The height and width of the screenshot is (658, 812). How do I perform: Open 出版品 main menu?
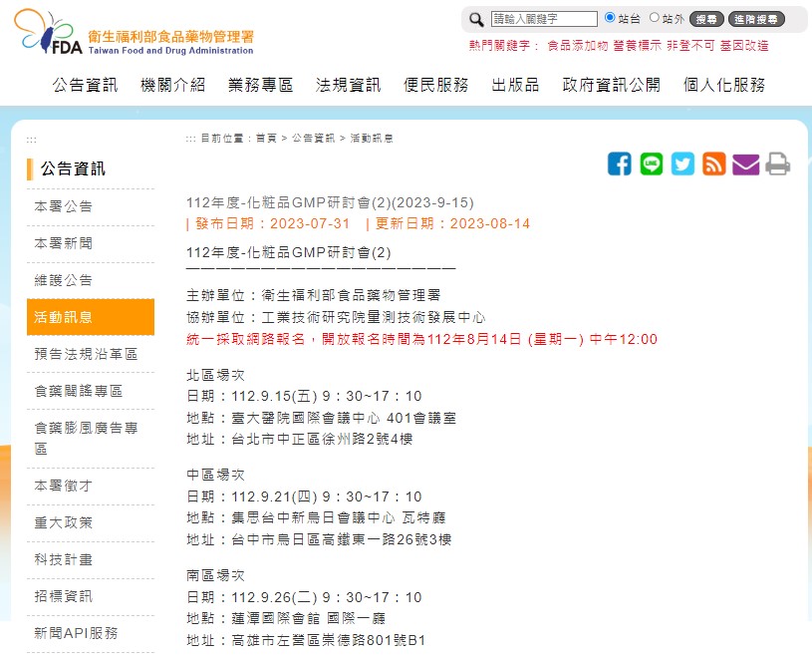(515, 85)
